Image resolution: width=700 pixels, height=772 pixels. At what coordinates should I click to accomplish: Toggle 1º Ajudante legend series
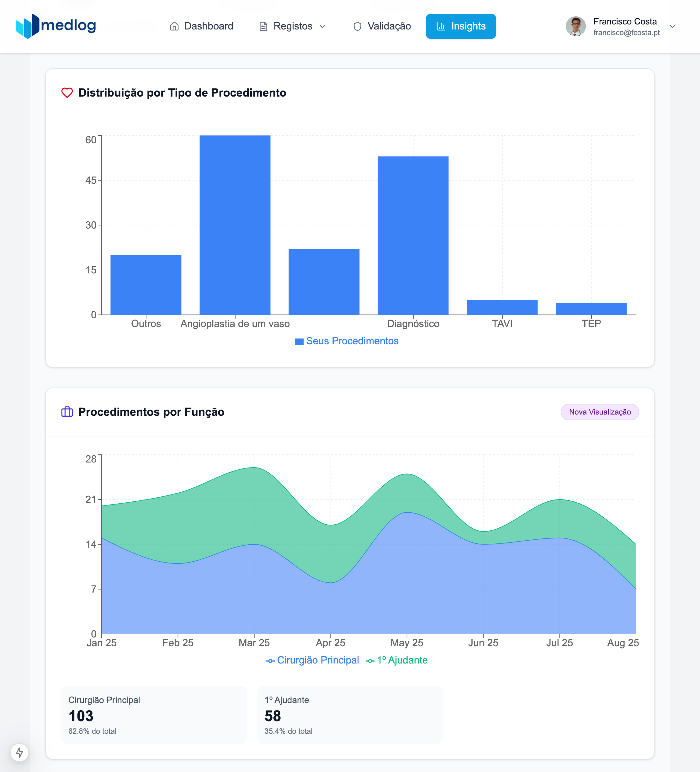coord(402,660)
